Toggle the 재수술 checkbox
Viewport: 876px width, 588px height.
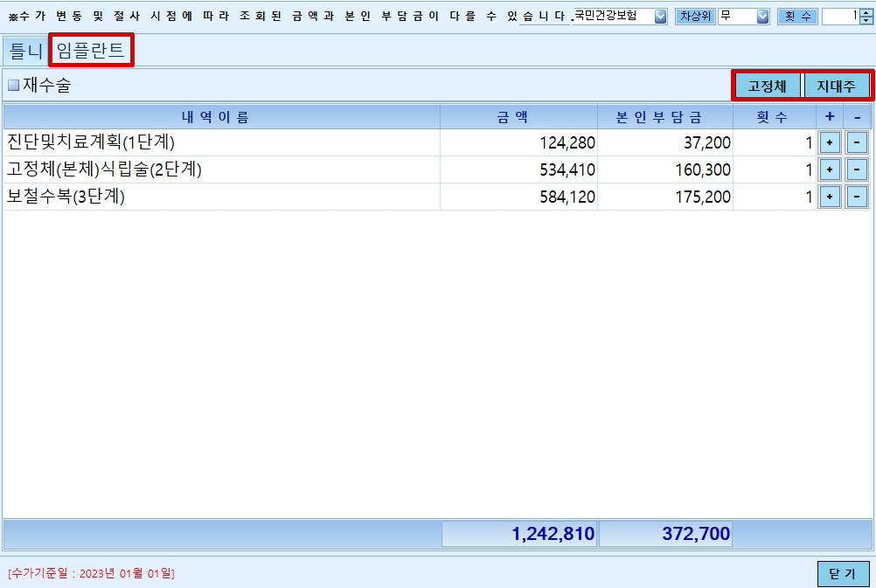click(13, 85)
